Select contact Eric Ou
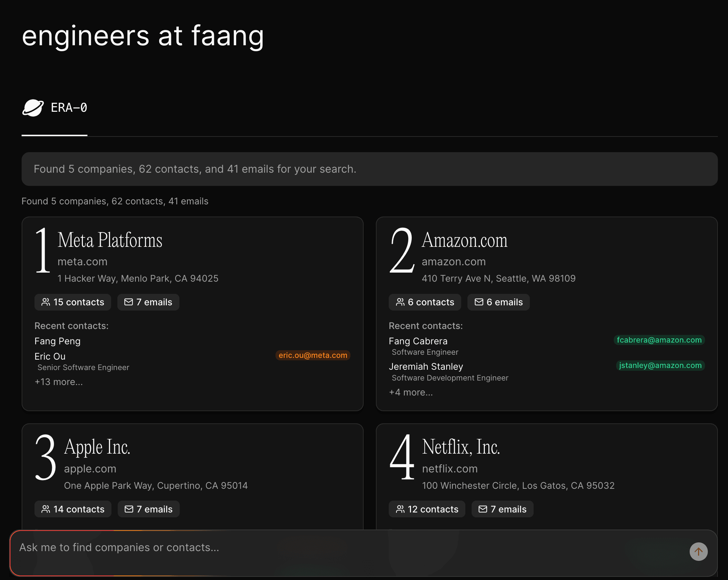728x580 pixels. tap(50, 356)
